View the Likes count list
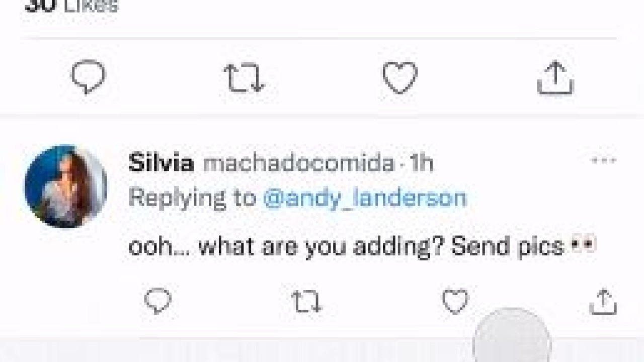Screen dimensions: 644x362 (x=70, y=6)
